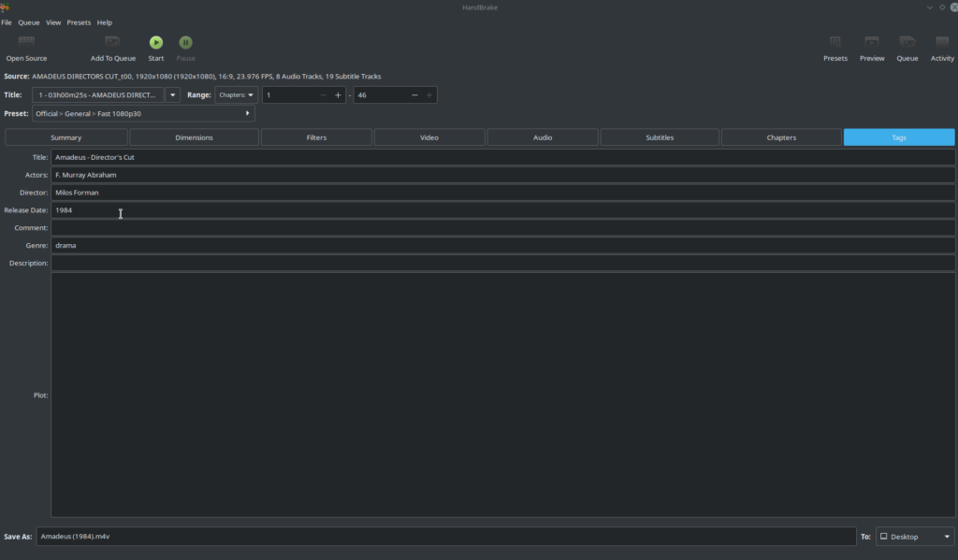Click the Director field Milos Forman
The height and width of the screenshot is (560, 958).
(x=502, y=193)
